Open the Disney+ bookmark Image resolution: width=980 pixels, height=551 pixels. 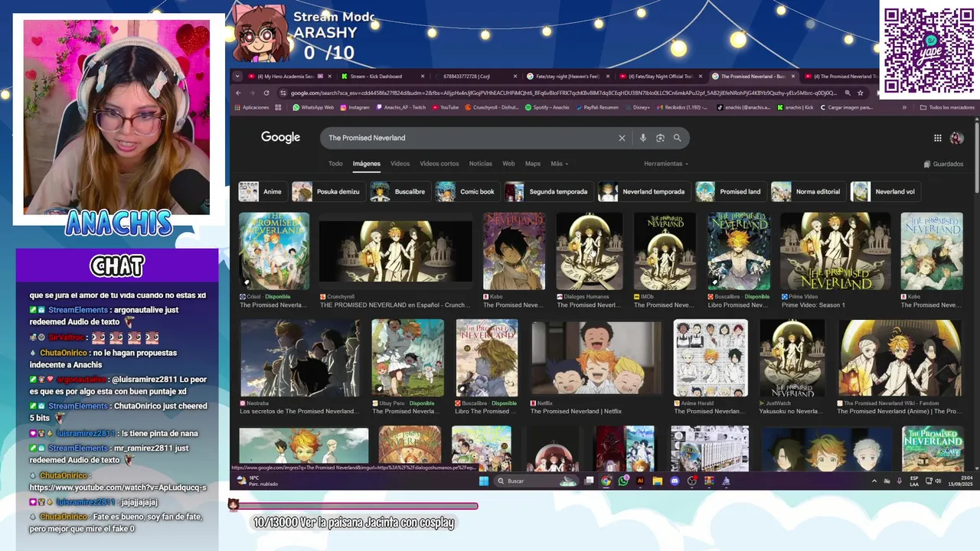point(637,107)
